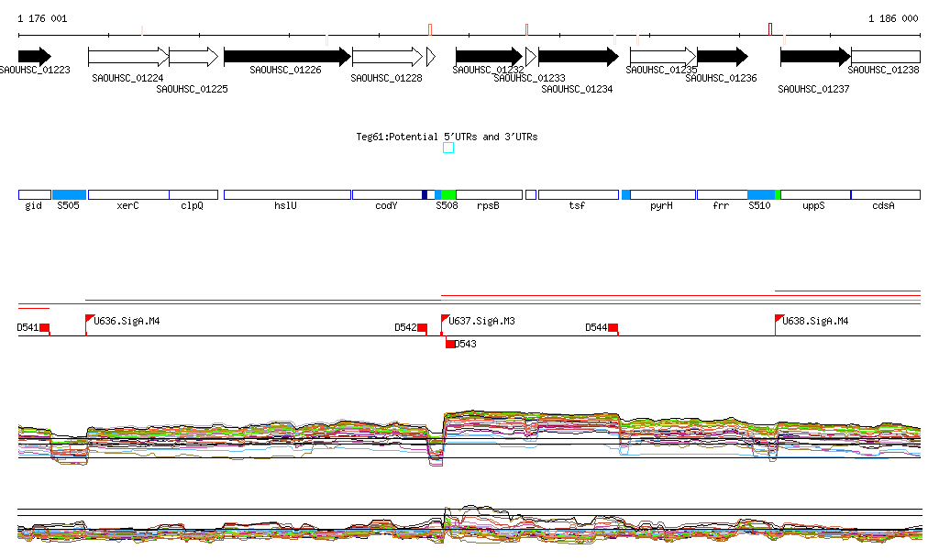Click the cyan Teg61 UTR box

448,148
